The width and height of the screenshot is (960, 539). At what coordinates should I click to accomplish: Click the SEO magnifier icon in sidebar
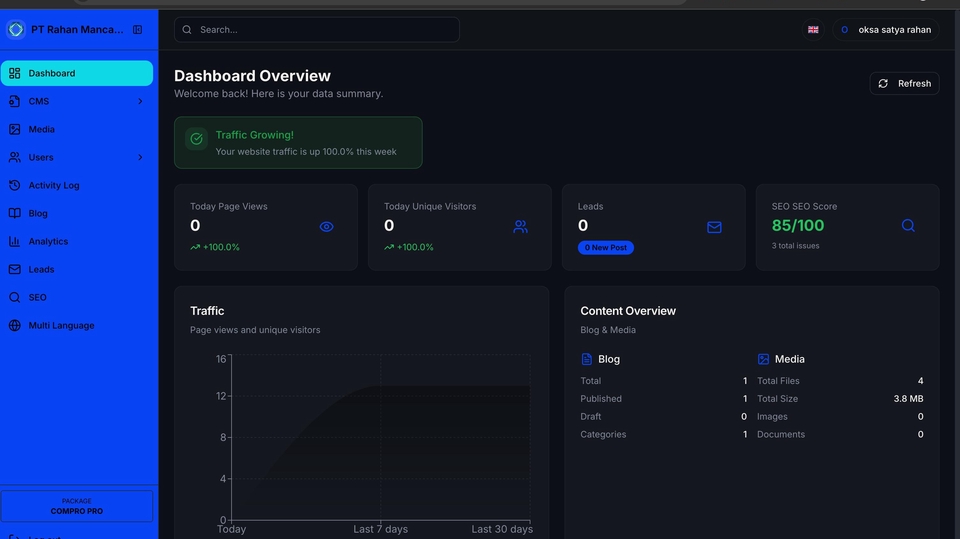point(15,297)
